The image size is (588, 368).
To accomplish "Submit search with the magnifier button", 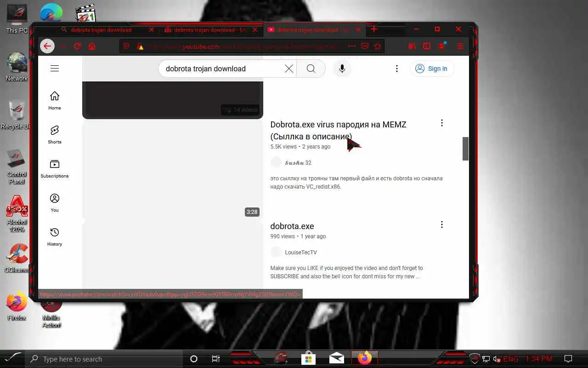I will (311, 69).
